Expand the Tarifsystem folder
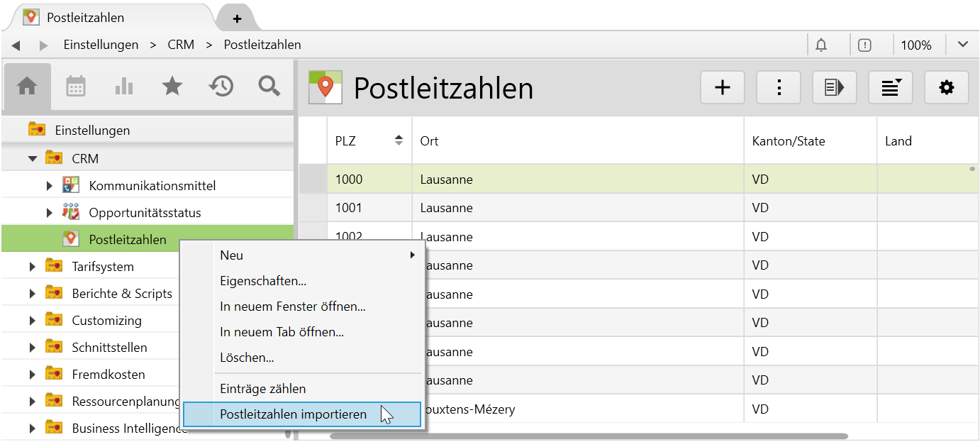Screen dimensions: 980x442 (x=33, y=267)
